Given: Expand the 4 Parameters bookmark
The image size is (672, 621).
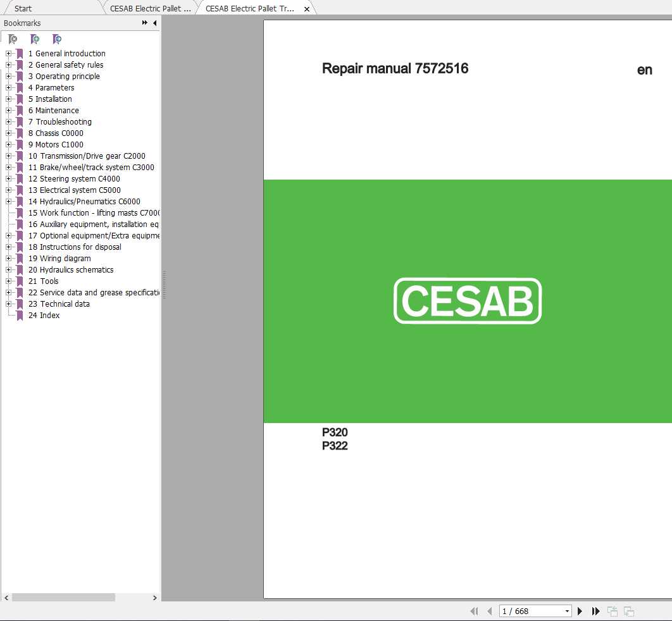Looking at the screenshot, I should (x=9, y=87).
